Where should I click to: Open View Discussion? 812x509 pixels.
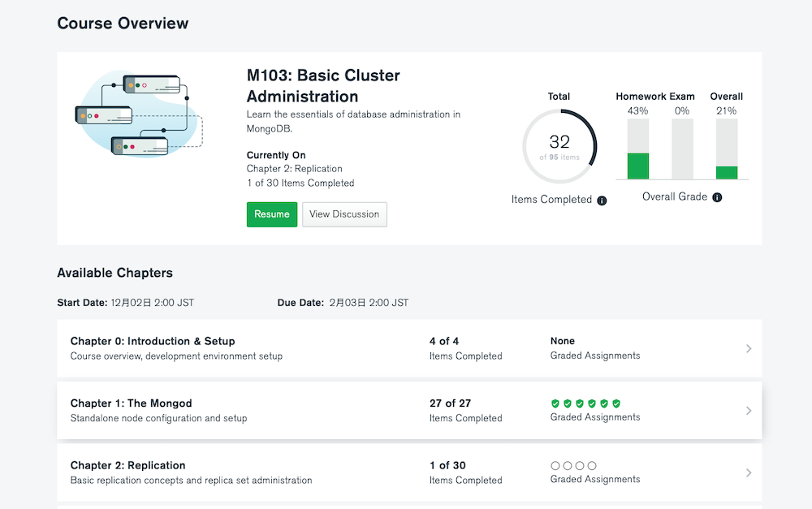[x=344, y=214]
